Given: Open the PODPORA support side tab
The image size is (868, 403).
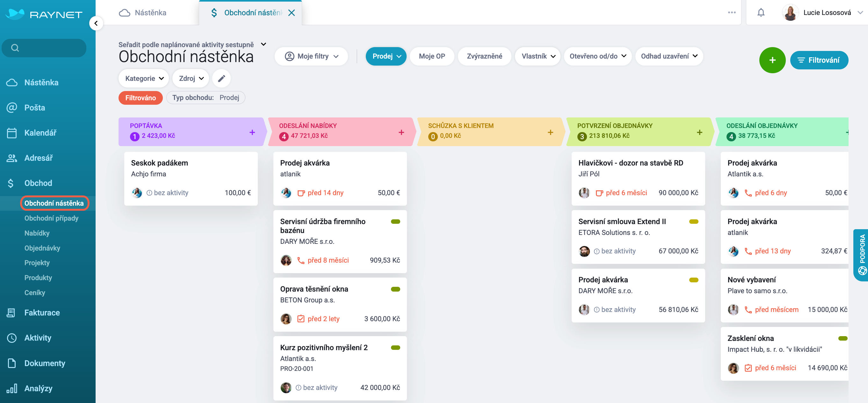Looking at the screenshot, I should coord(861,255).
